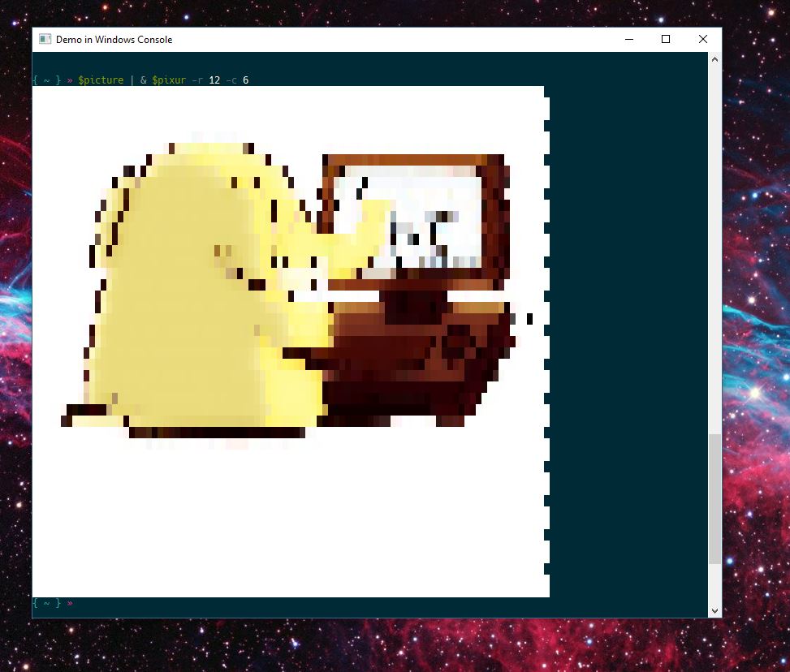Click the vertical scrollbar thumb
Screen dimensions: 790x672
coord(714,498)
